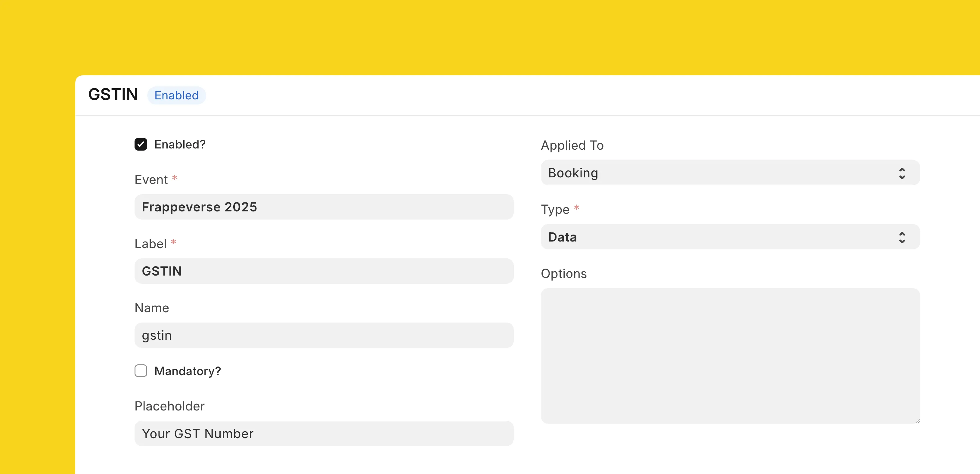Click the Name input containing gstin
980x474 pixels.
pyautogui.click(x=324, y=335)
